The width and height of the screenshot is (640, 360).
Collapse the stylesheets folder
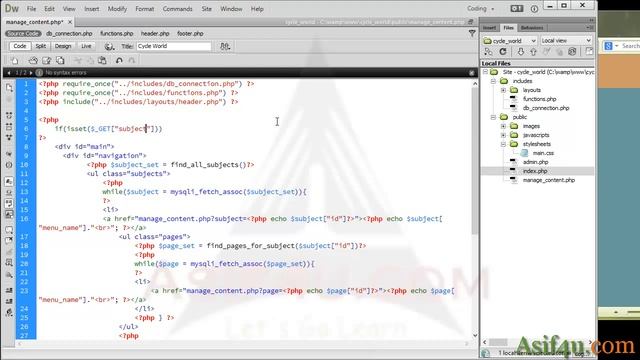[503, 144]
